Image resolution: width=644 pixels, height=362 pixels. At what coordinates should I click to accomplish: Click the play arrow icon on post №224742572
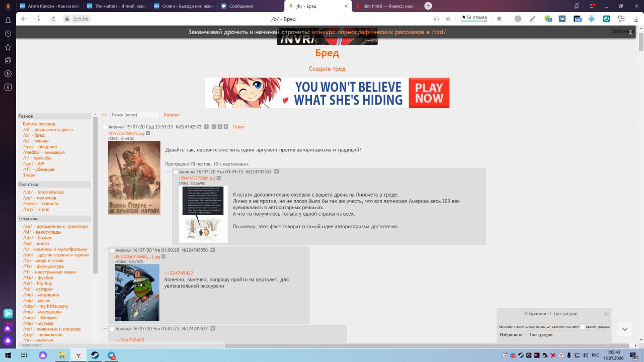[x=226, y=127]
